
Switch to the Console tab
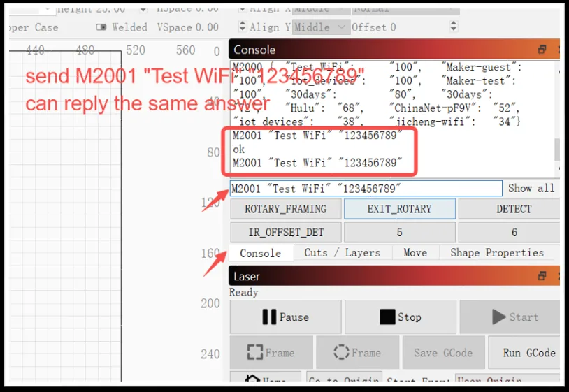[261, 253]
